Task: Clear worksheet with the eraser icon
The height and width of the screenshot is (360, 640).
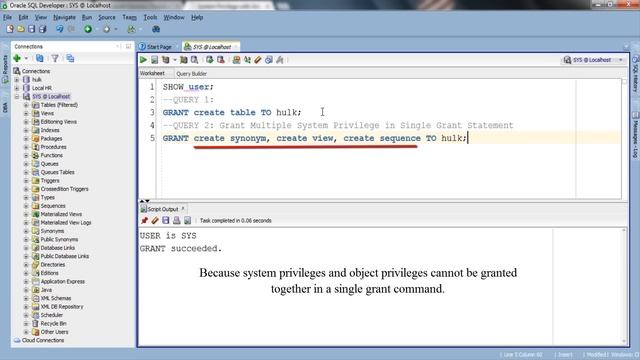Action: (258, 60)
